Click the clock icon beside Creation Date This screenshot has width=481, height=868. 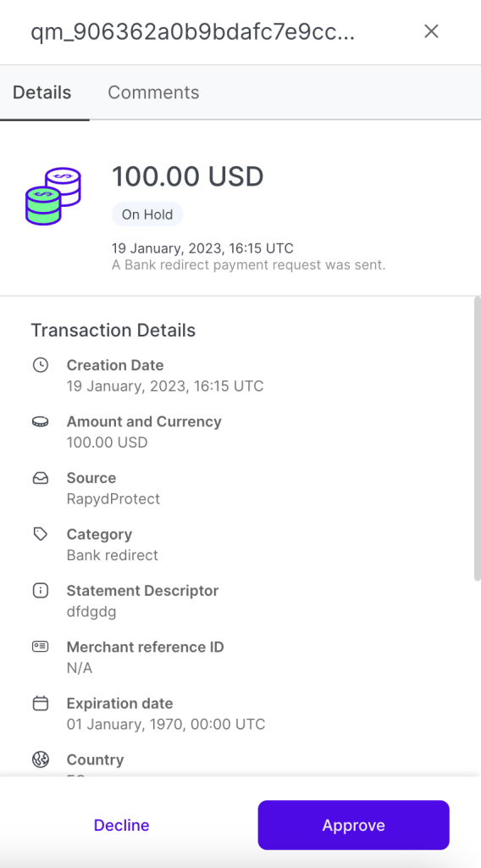pyautogui.click(x=41, y=365)
